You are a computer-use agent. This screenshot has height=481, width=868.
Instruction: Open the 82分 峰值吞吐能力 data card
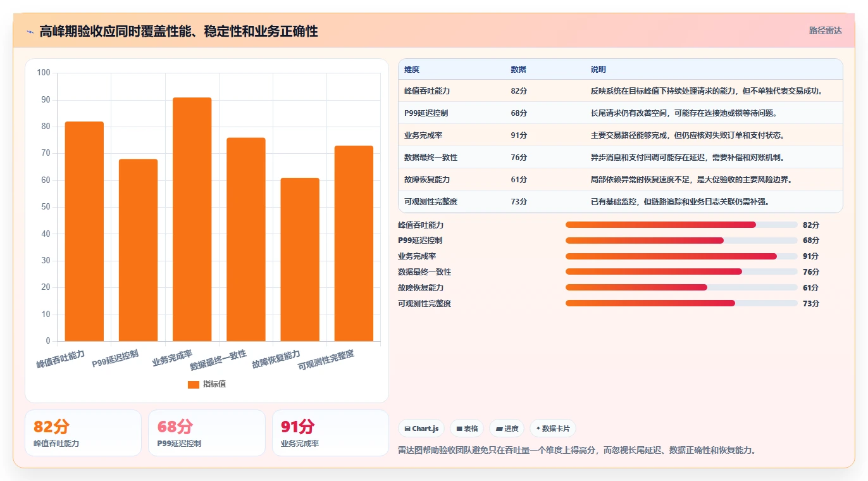point(83,433)
